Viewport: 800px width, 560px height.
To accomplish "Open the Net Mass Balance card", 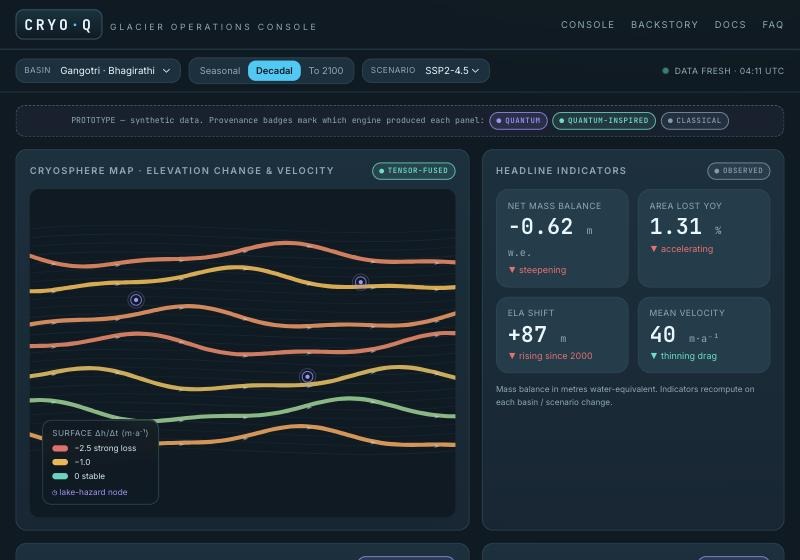I will coord(562,238).
